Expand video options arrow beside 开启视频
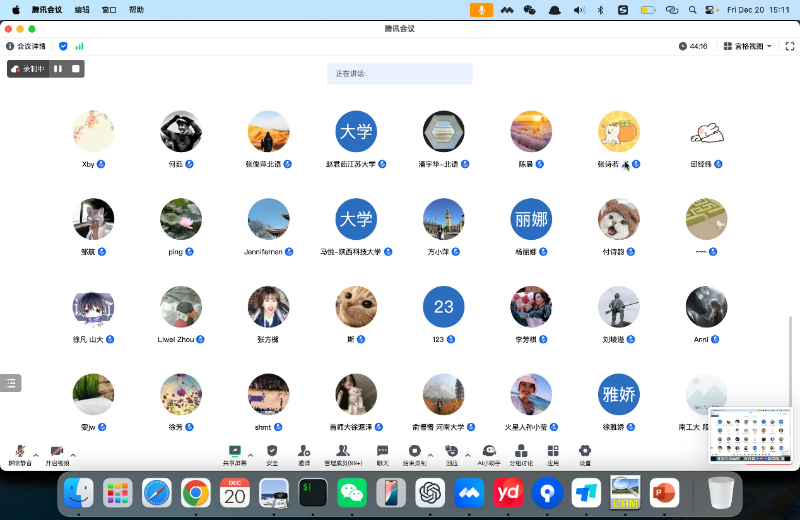Viewport: 800px width, 520px height. point(73,455)
